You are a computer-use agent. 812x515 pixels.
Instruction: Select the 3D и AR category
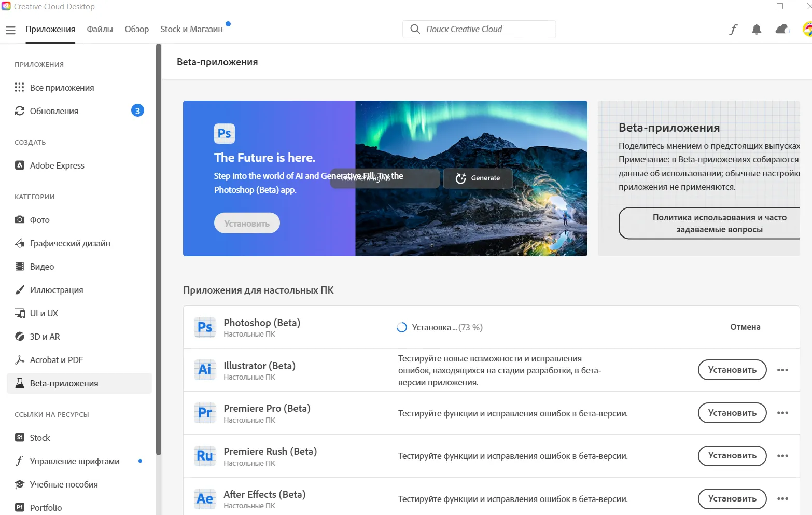(x=79, y=337)
